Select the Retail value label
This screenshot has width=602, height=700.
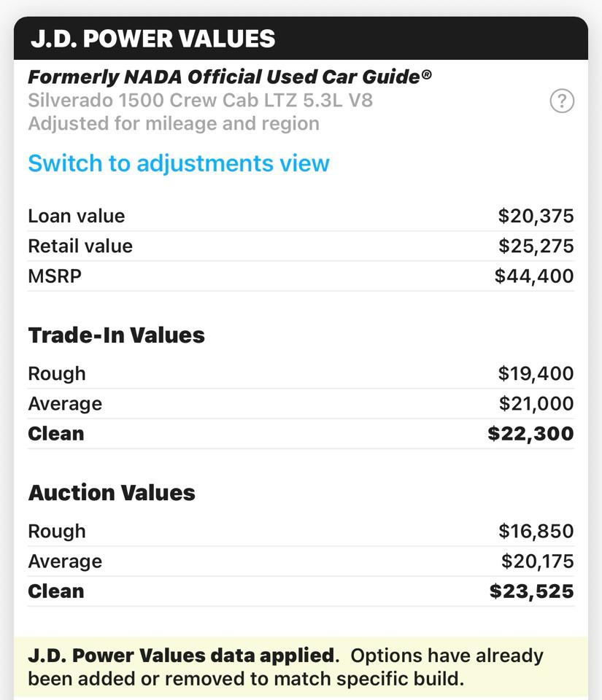[x=80, y=246]
